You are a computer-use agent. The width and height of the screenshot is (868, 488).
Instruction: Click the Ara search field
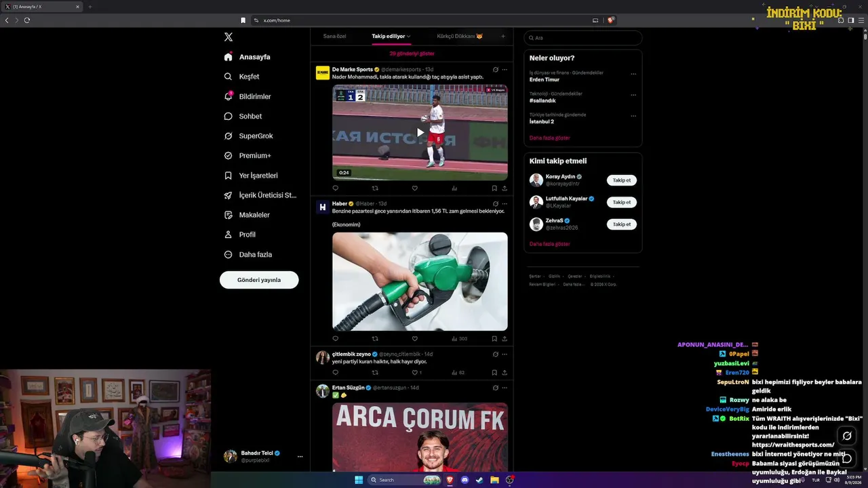coord(583,38)
